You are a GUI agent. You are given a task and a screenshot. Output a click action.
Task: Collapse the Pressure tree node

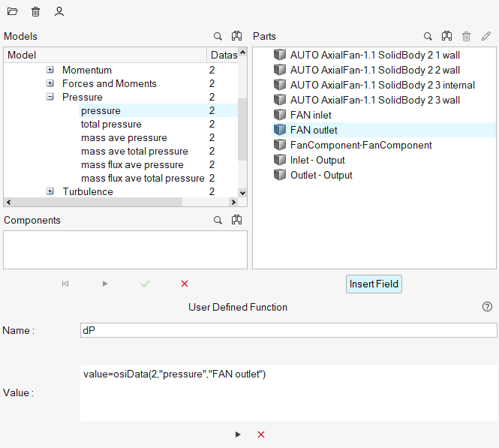coord(50,97)
